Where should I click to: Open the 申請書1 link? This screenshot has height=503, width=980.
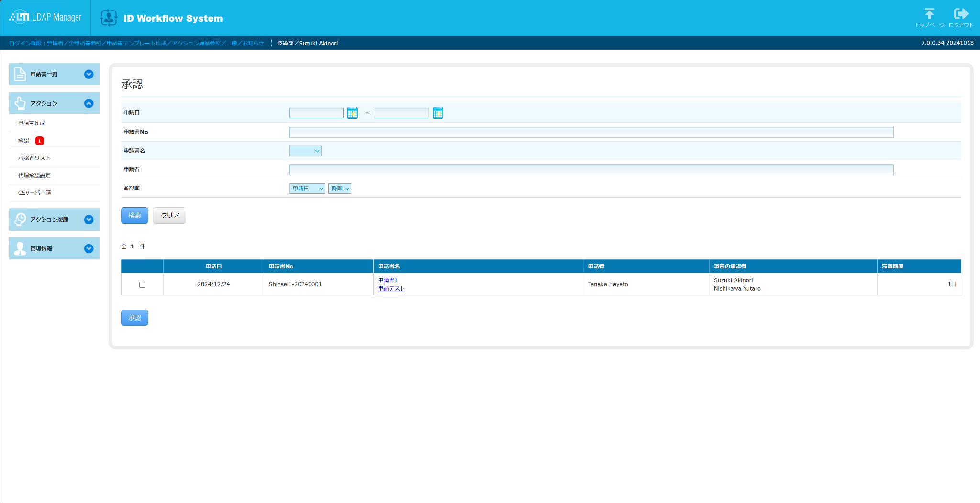(x=388, y=280)
